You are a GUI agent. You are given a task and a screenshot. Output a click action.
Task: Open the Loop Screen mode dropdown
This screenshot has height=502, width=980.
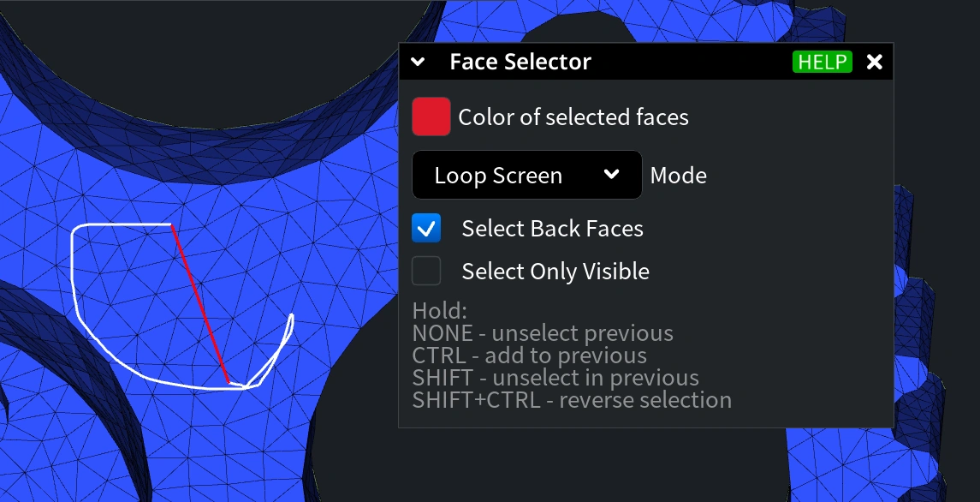pos(527,175)
